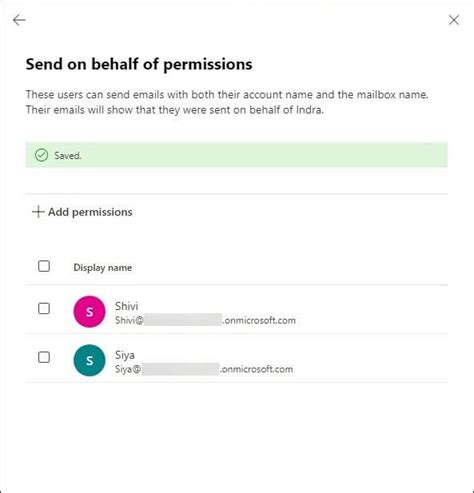
Task: Tick the select-all checkbox beside Display name
Action: pyautogui.click(x=44, y=266)
